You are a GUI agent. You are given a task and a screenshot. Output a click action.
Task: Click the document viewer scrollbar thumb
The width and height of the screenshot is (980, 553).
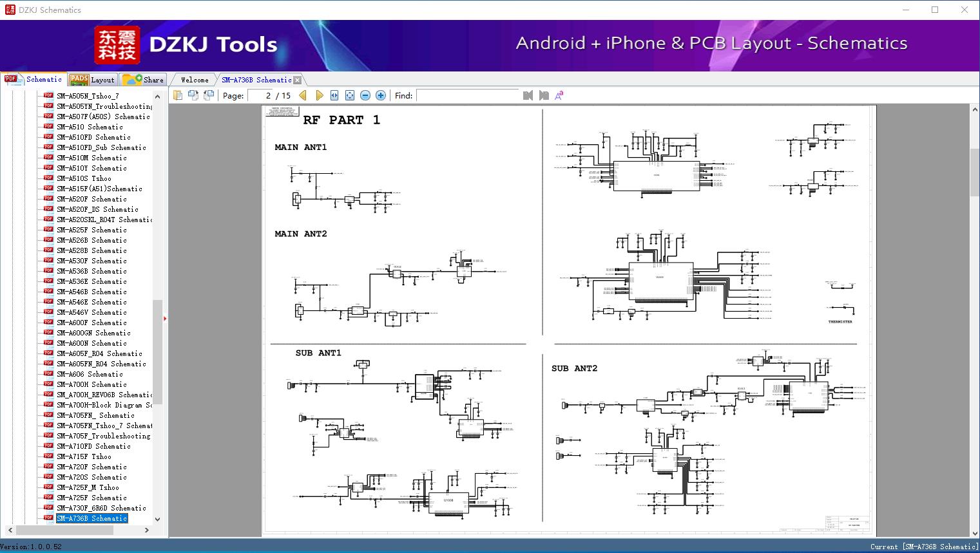tap(975, 173)
